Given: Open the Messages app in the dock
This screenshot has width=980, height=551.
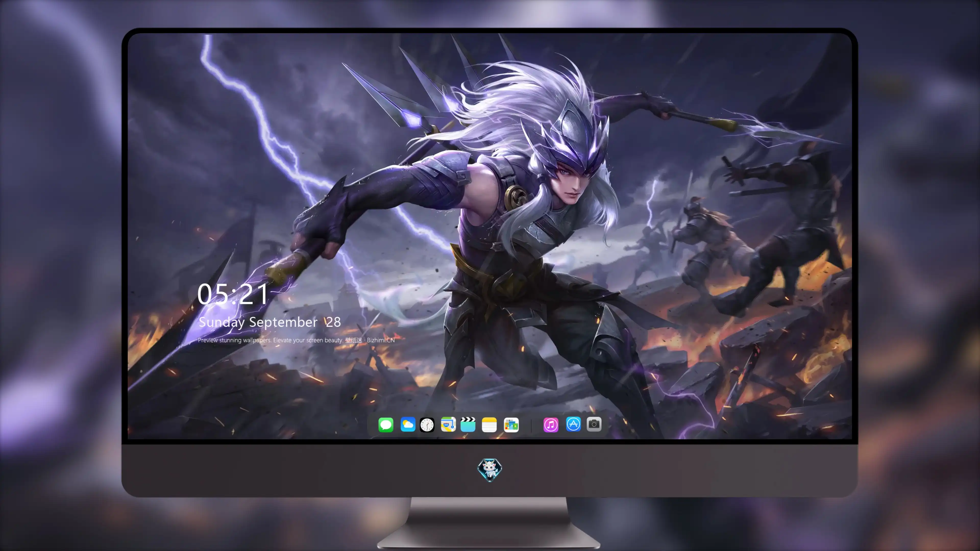Looking at the screenshot, I should [386, 425].
